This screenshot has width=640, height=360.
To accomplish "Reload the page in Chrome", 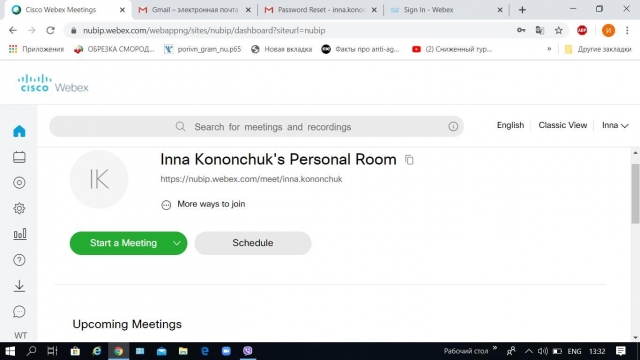I will pyautogui.click(x=50, y=30).
